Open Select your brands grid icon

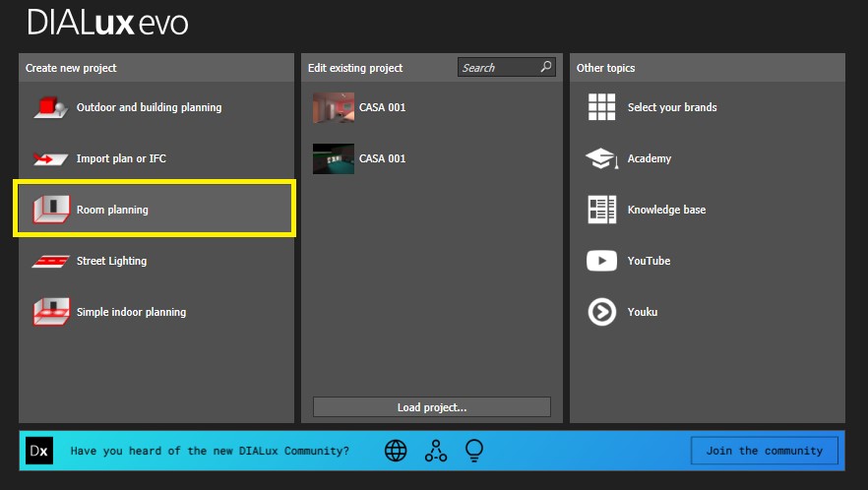[x=601, y=107]
